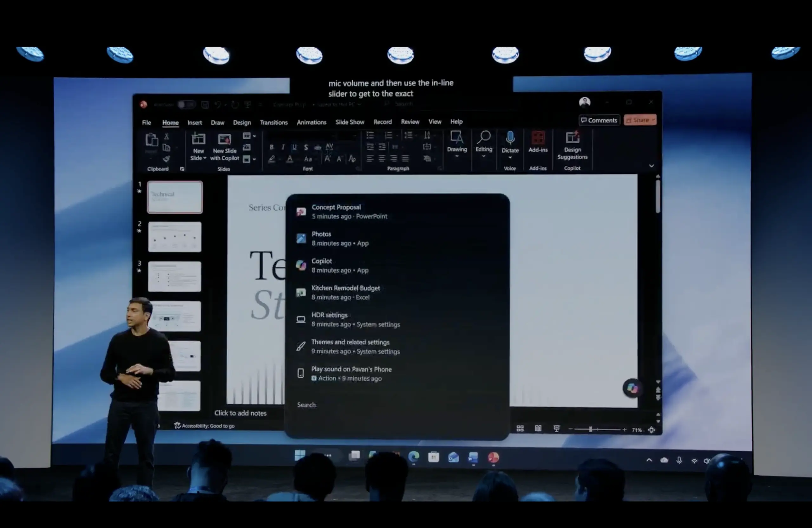812x528 pixels.
Task: Click the Cut scissors icon
Action: (167, 136)
